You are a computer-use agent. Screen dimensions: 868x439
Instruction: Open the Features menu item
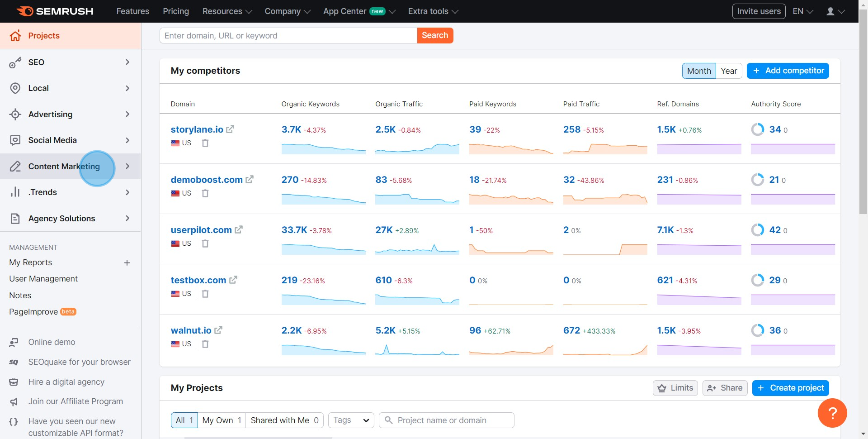[x=132, y=11]
